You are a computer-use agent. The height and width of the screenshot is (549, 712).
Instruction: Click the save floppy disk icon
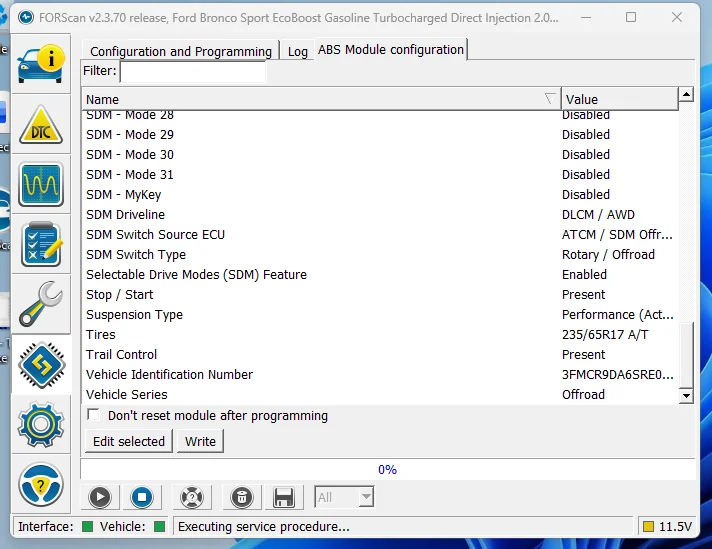coord(283,497)
